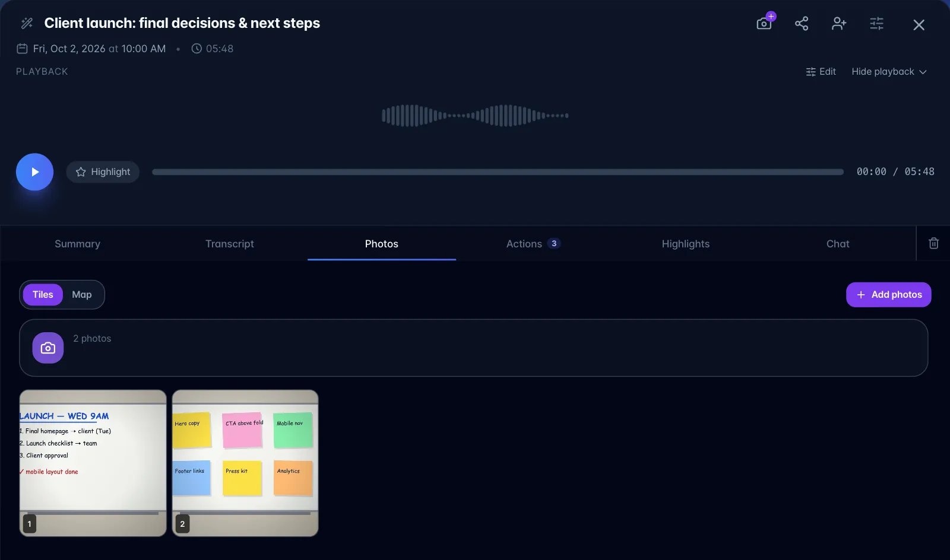Viewport: 950px width, 560px height.
Task: Click the clock icon next to 05:48
Action: click(197, 49)
